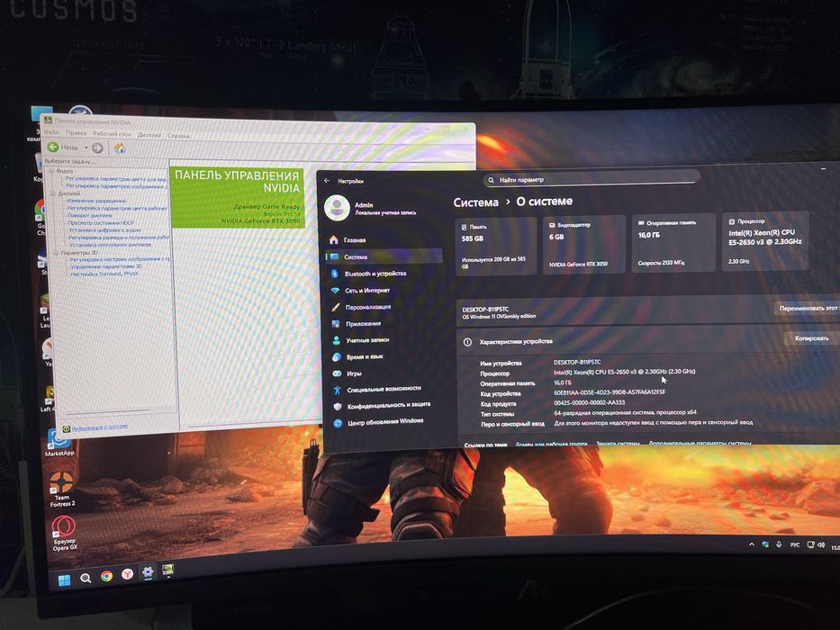Select Установка цифрового аудио in the tree

[104, 230]
